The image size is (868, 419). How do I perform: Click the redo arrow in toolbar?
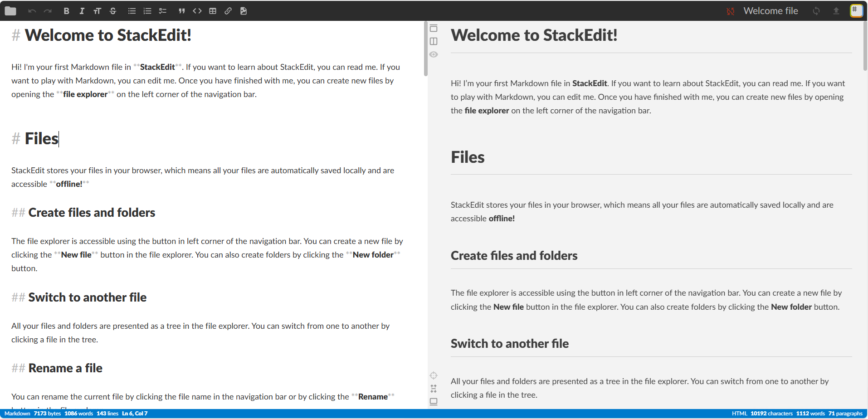[48, 11]
